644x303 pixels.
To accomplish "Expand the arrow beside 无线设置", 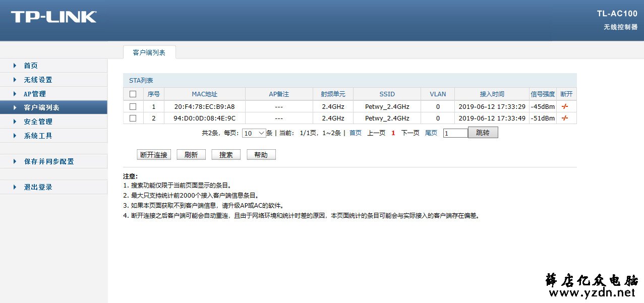I will pos(15,80).
